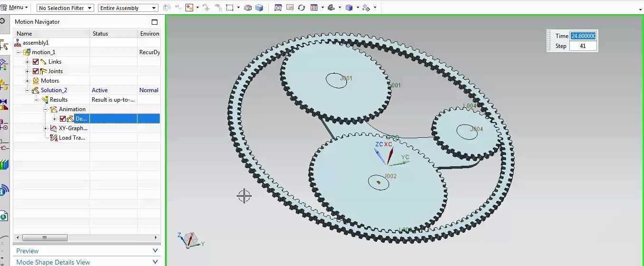Uncheck the Links checkbox
Image resolution: width=644 pixels, height=266 pixels.
(36, 62)
